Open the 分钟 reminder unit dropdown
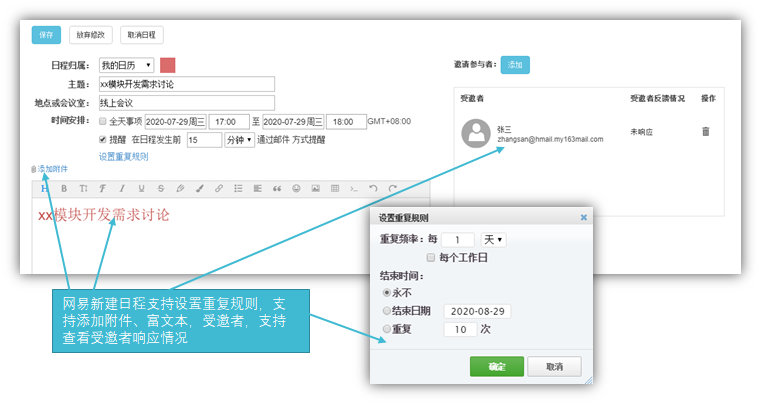Viewport: 761px width, 404px height. 239,140
